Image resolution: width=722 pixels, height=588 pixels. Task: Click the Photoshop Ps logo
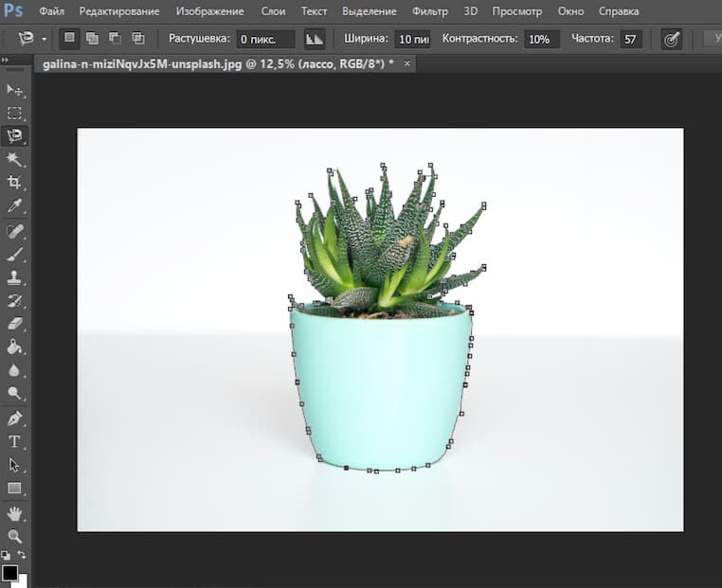tap(12, 10)
